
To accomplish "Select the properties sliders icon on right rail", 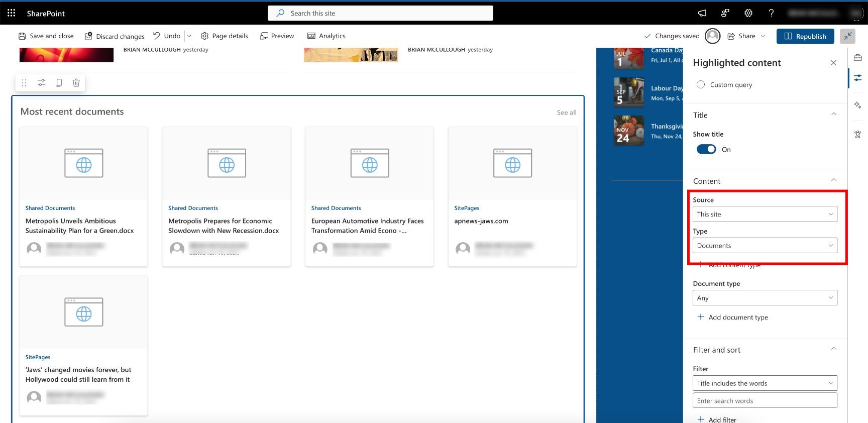I will (857, 78).
